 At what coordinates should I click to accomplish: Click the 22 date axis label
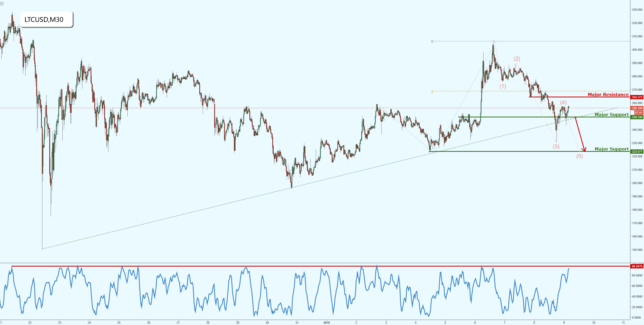point(30,323)
